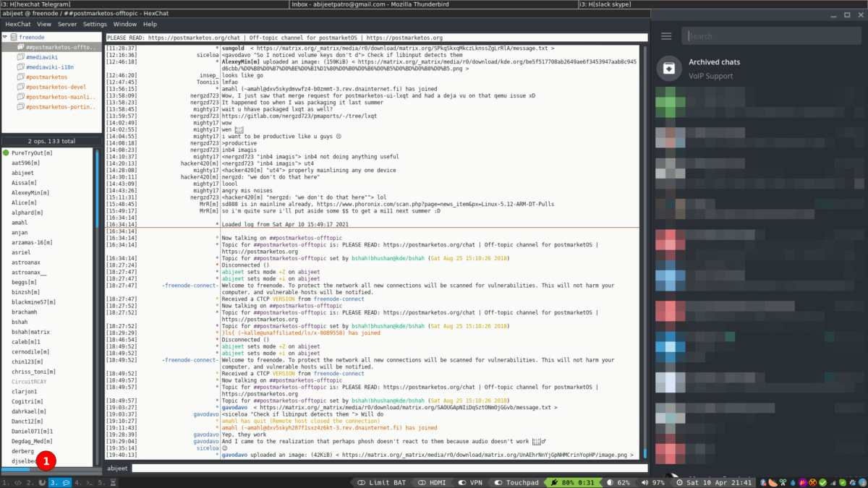Image resolution: width=868 pixels, height=488 pixels.
Task: Open Telegram Archived chats
Action: click(759, 69)
